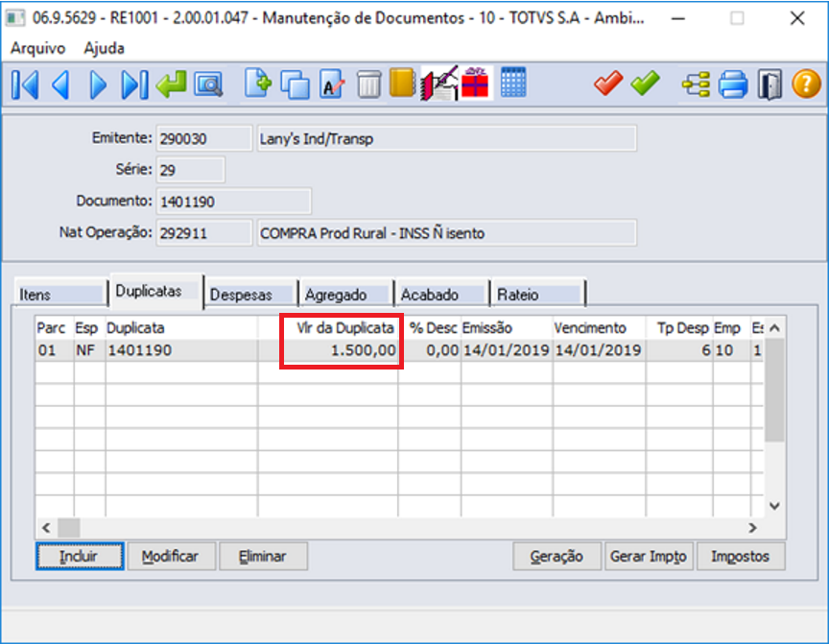Image resolution: width=829 pixels, height=644 pixels.
Task: Open the Ajuda menu
Action: click(105, 48)
